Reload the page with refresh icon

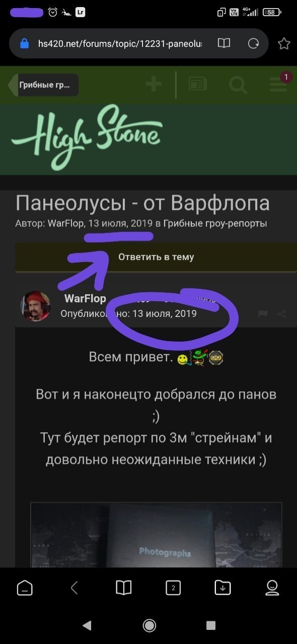(253, 44)
